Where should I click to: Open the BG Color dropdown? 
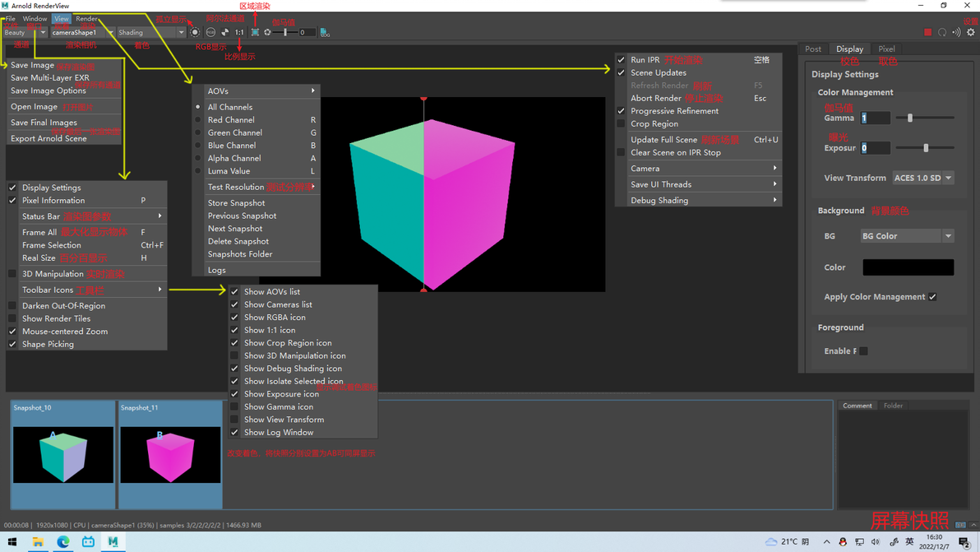tap(907, 235)
